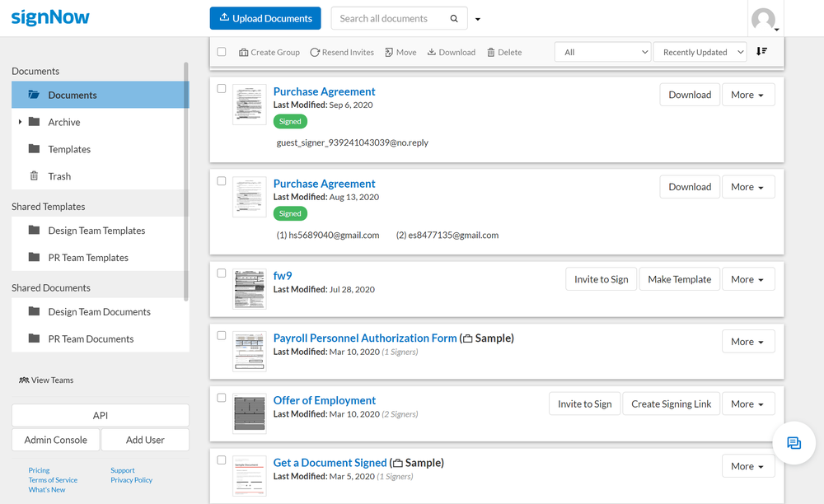Open the What's New link
Screen dimensions: 824x504
pyautogui.click(x=47, y=490)
